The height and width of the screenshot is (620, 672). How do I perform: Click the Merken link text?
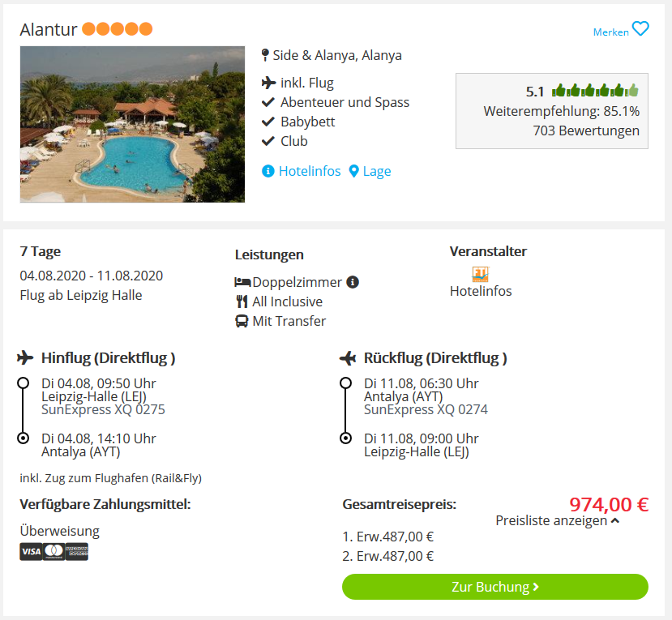610,32
